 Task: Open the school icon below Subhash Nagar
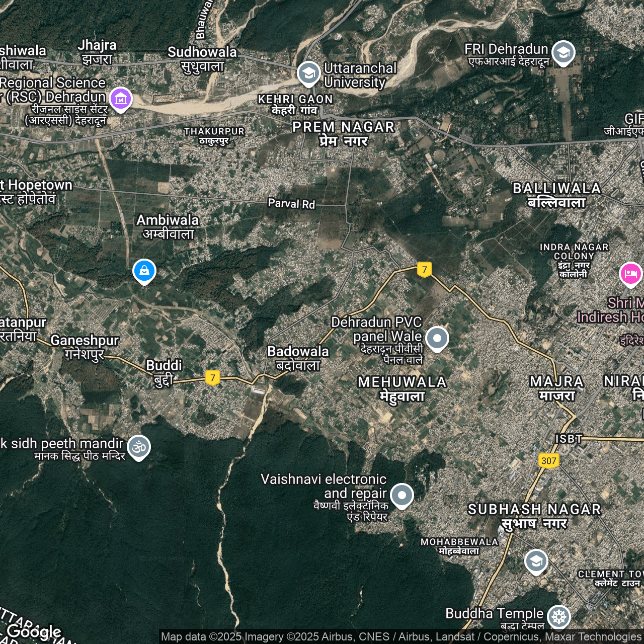point(536,561)
